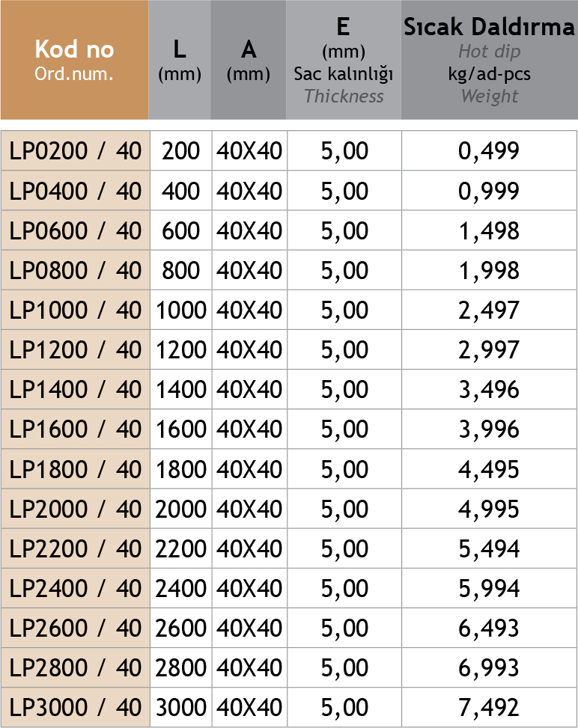The image size is (578, 728).
Task: Select product code LP0200 / 40
Action: coord(76,151)
